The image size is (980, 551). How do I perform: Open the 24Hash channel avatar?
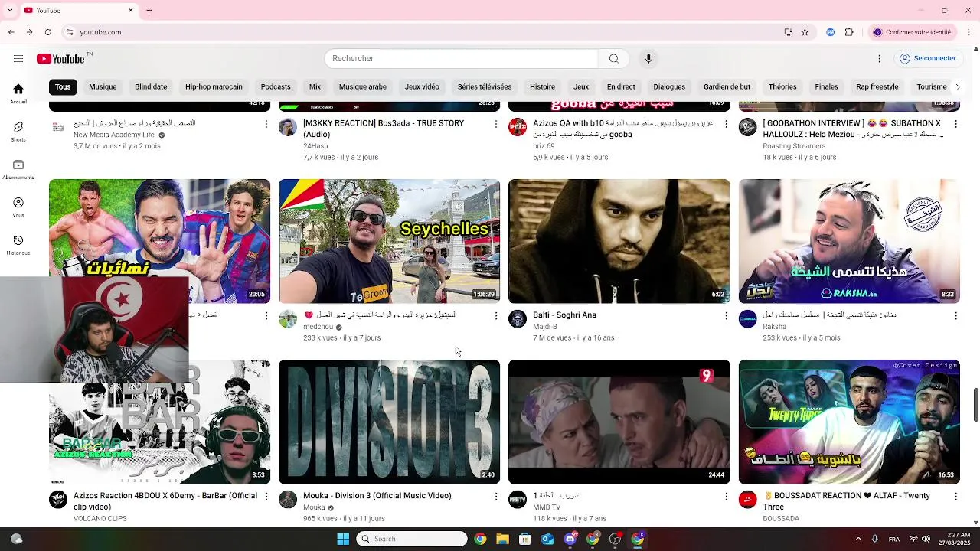coord(288,127)
